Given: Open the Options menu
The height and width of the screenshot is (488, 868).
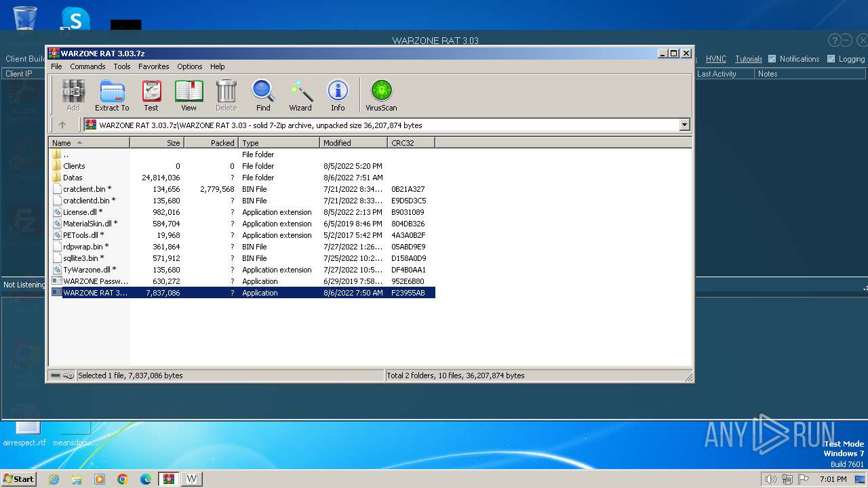Looking at the screenshot, I should click(x=190, y=66).
